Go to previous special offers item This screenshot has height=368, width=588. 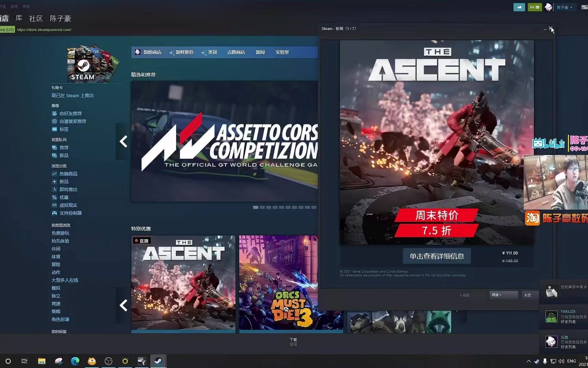pos(123,305)
